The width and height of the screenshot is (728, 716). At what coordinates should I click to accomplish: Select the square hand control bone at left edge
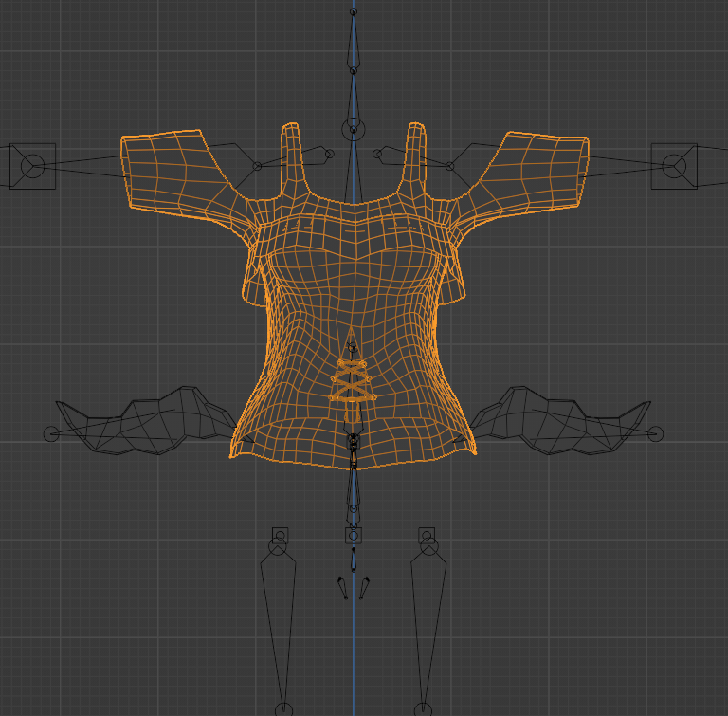click(x=32, y=166)
